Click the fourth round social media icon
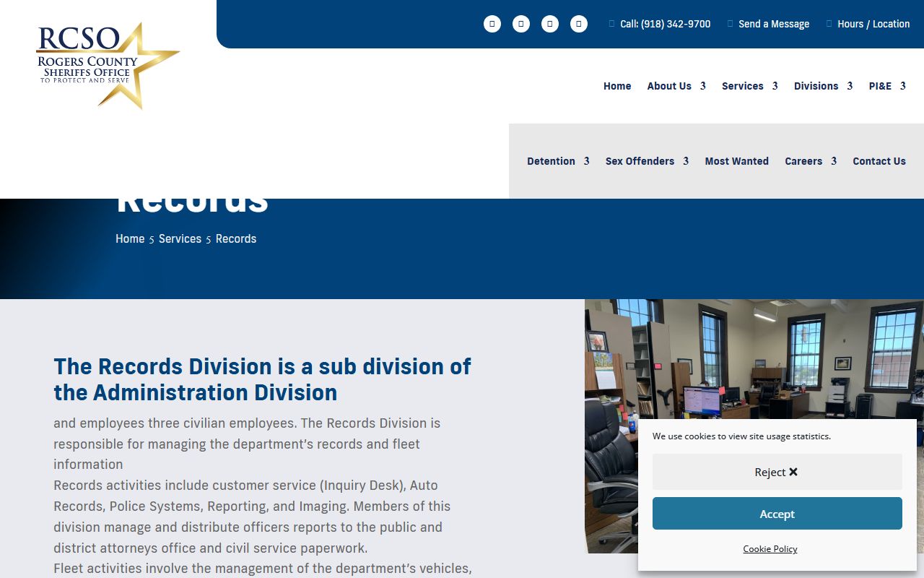This screenshot has width=924, height=578. 579,24
